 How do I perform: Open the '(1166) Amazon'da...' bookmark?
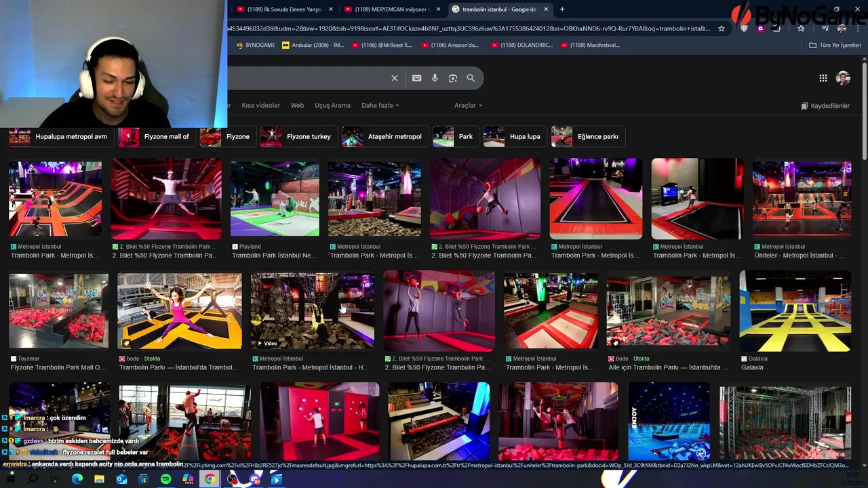click(450, 45)
